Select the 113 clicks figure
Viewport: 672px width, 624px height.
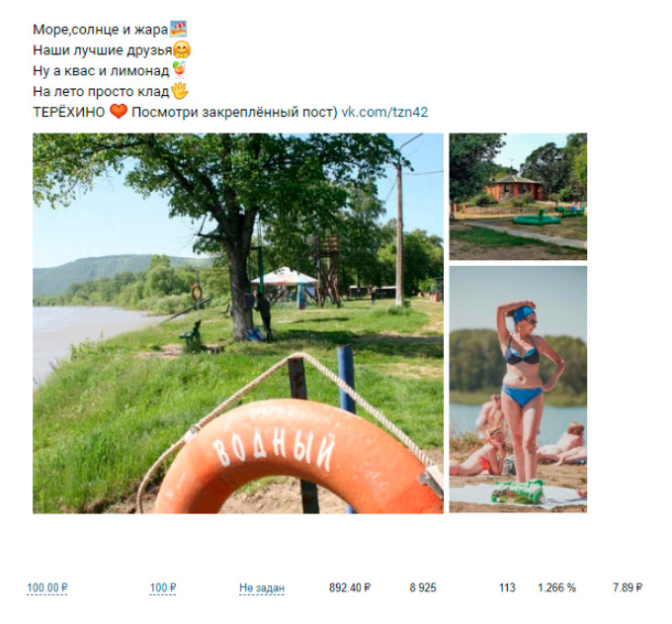click(507, 587)
